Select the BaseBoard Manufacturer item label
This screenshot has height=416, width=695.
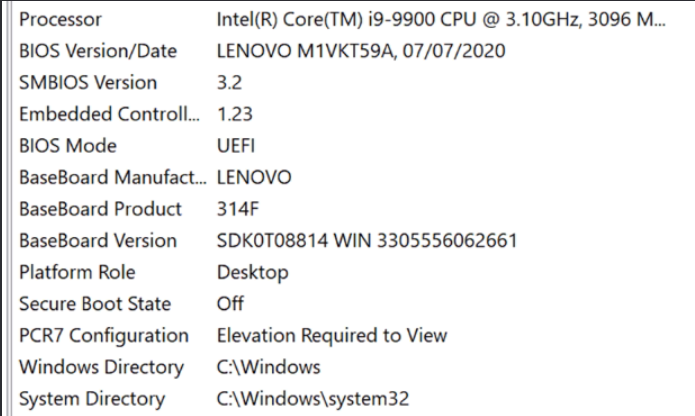[113, 178]
